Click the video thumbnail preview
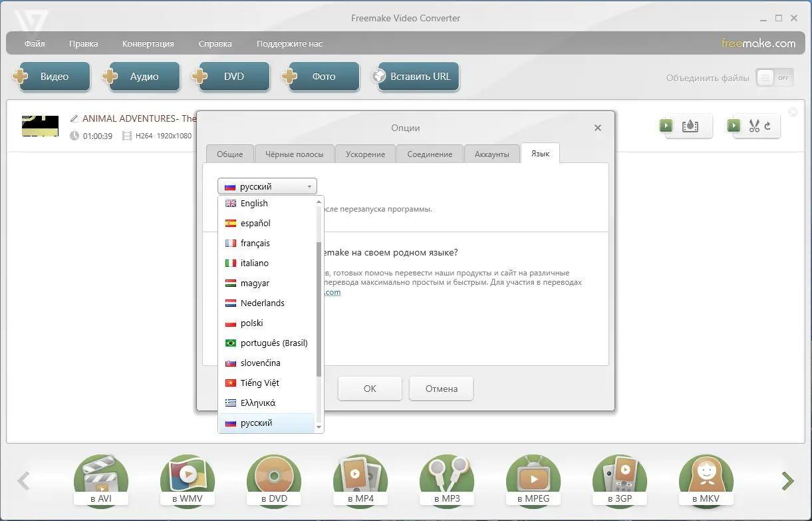 coord(40,126)
